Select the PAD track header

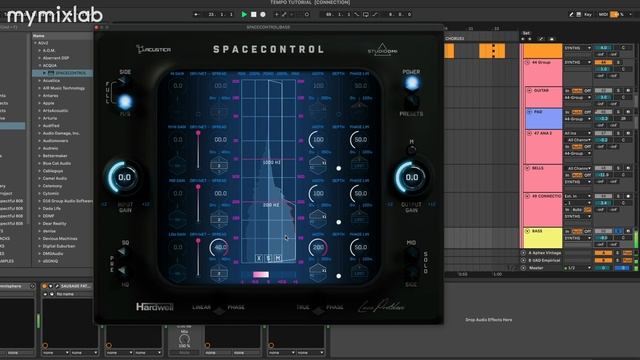point(543,118)
